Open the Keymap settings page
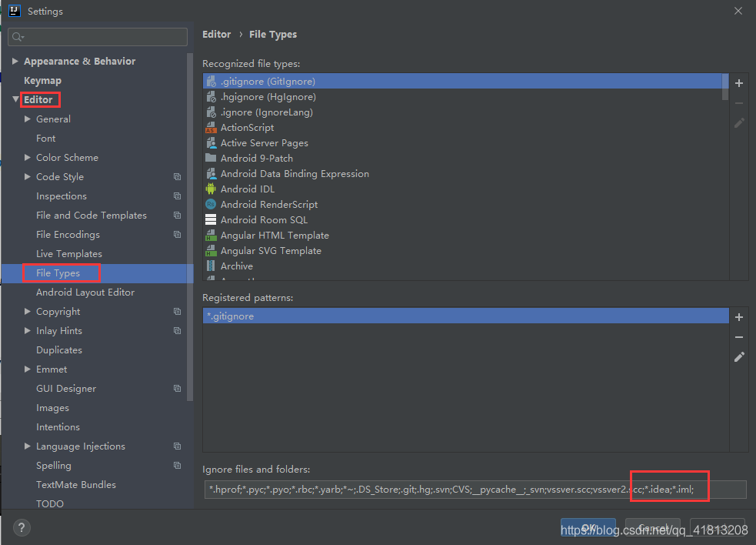Screen dimensions: 756x545 pos(42,81)
